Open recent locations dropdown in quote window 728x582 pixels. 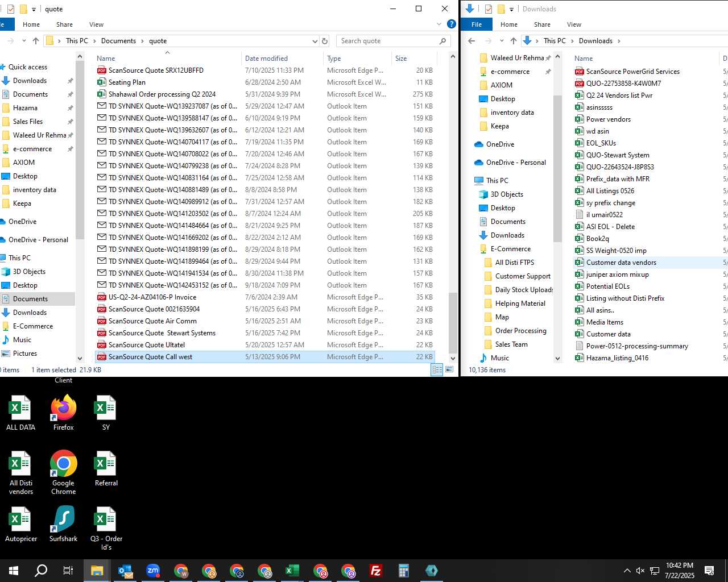[24, 41]
